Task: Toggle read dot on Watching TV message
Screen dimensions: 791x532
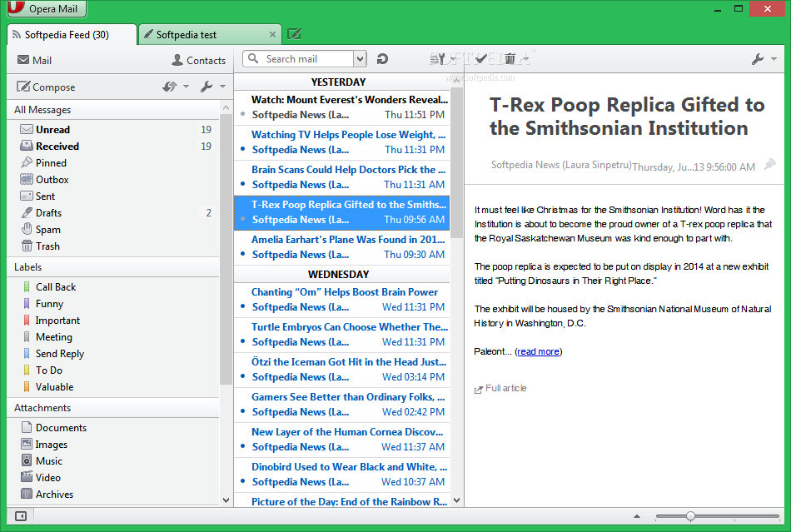Action: (242, 149)
